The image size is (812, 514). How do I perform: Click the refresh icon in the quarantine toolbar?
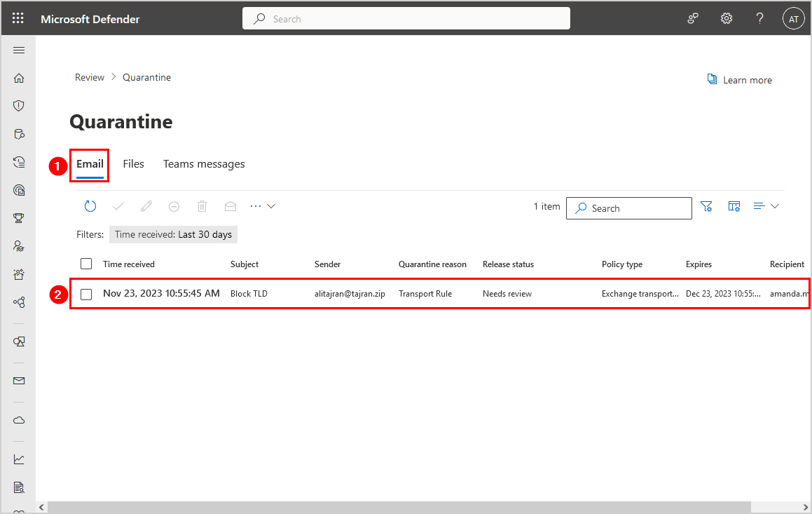tap(90, 206)
